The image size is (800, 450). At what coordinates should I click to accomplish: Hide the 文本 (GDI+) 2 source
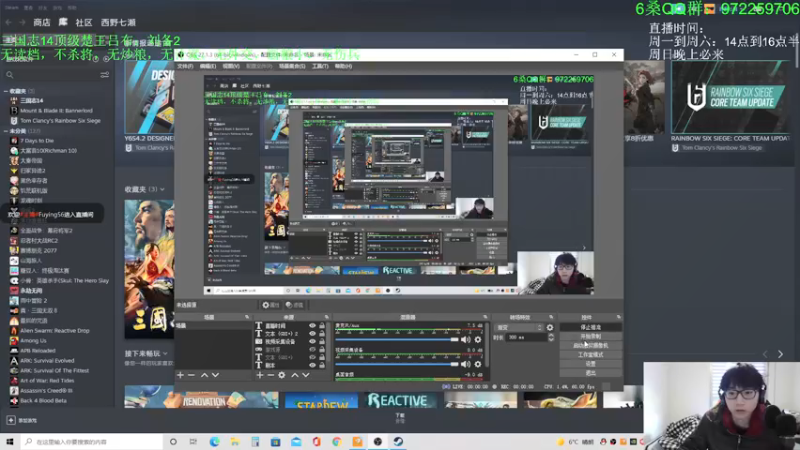click(x=312, y=334)
